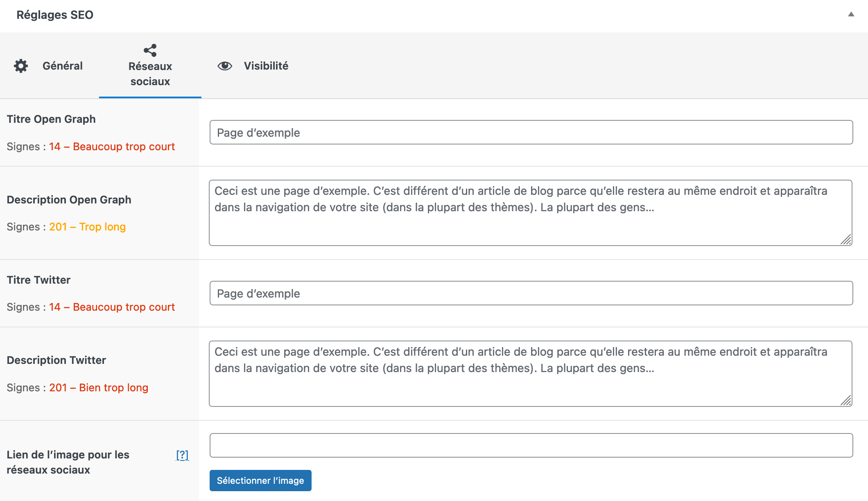Switch to the Visibilité tab
Viewport: 868px width, 501px height.
coord(266,65)
